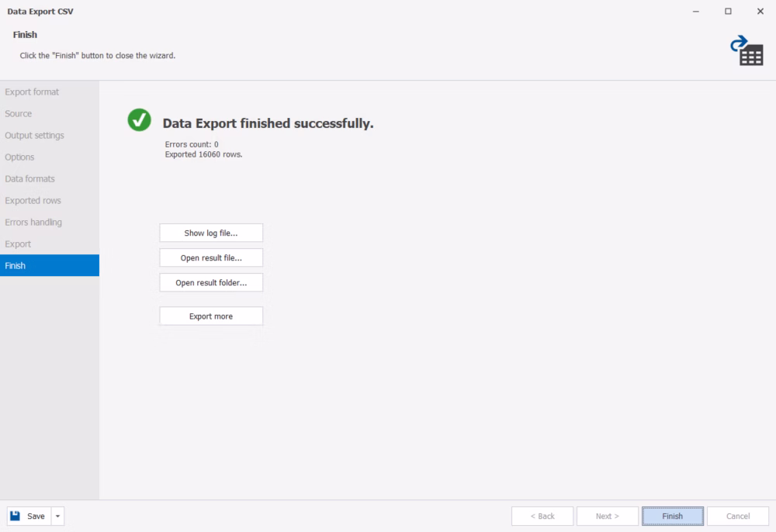The image size is (776, 532).
Task: Select the Export step in sidebar
Action: (50, 244)
